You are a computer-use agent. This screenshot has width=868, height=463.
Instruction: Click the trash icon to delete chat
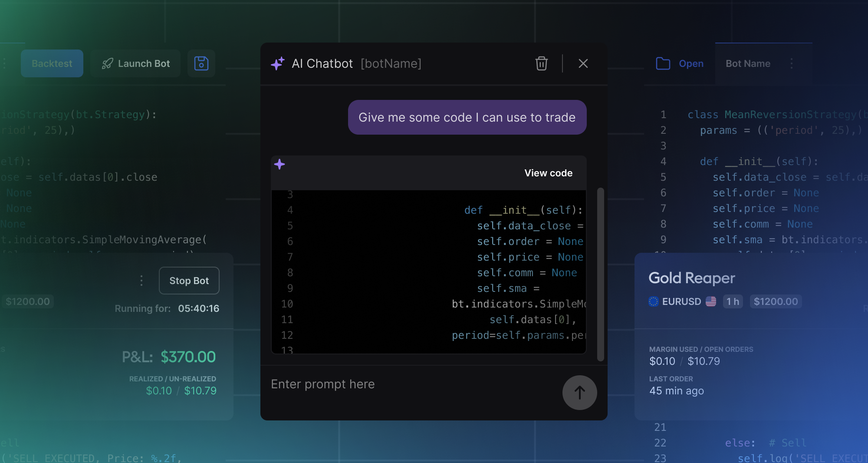click(541, 63)
